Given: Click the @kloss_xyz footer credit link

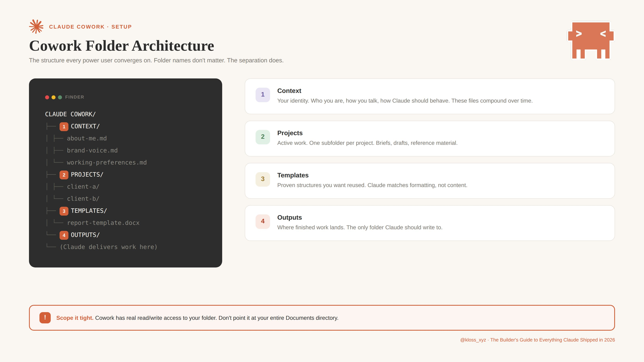Looking at the screenshot, I should tap(473, 340).
